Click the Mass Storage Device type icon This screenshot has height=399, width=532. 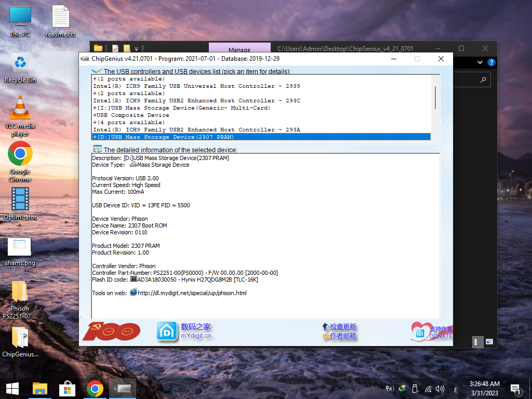pos(134,165)
